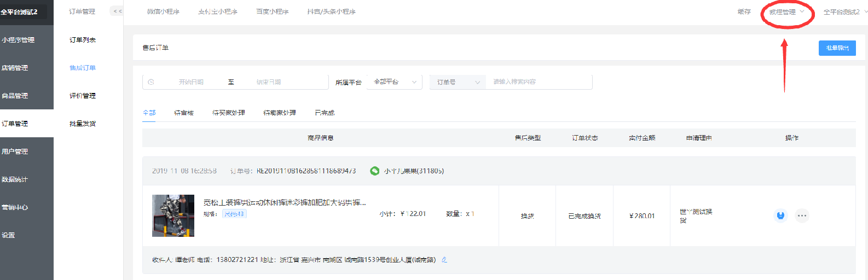Open the 全部平台 platform dropdown
Image resolution: width=868 pixels, height=280 pixels.
point(395,82)
